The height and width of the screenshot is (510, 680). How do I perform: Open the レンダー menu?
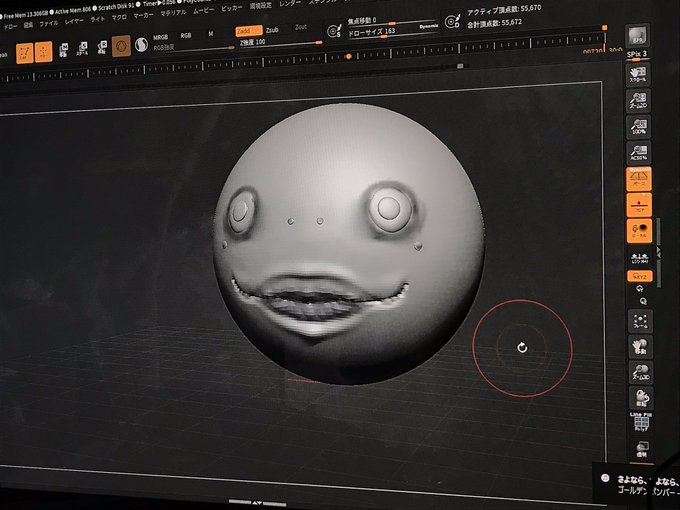point(290,3)
